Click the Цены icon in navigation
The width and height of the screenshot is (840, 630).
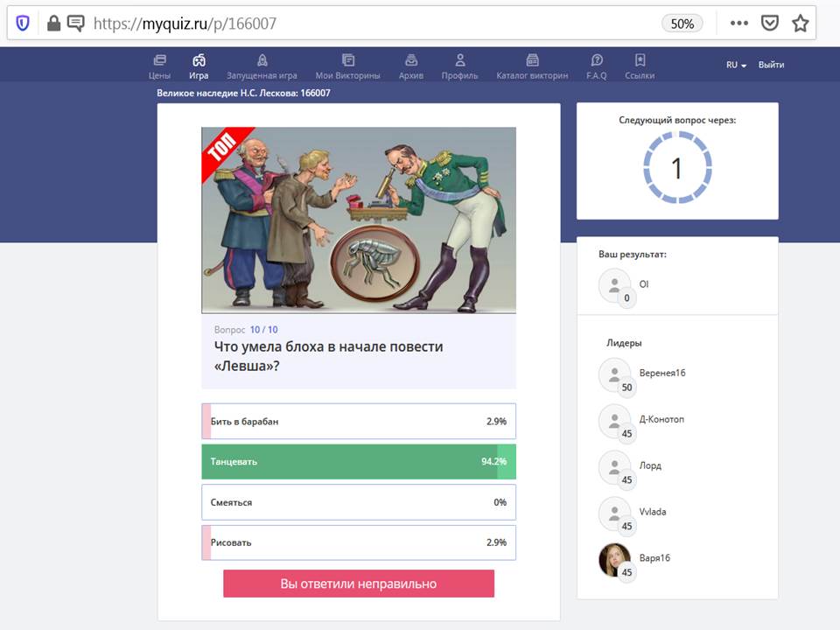tap(159, 60)
